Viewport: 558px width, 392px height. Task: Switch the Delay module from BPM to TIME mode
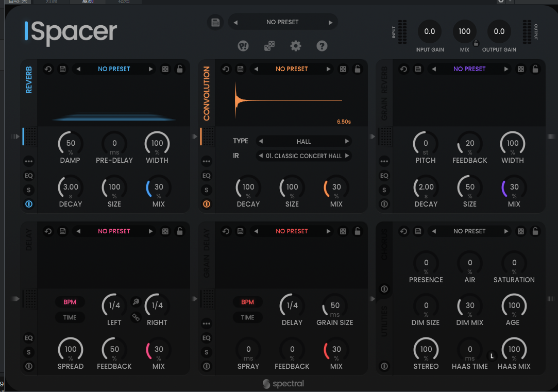(70, 317)
